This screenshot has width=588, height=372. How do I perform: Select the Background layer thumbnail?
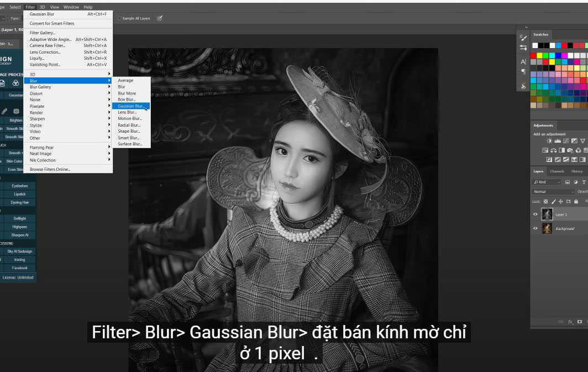[547, 228]
